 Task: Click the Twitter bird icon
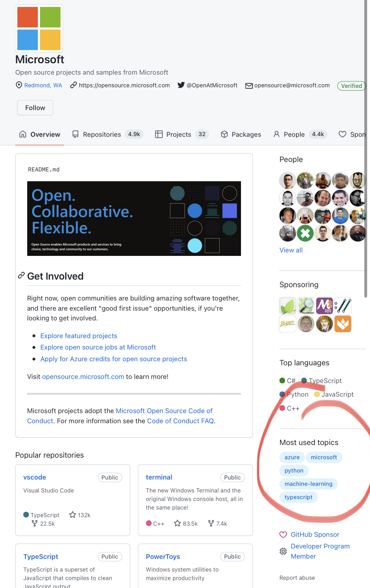tap(181, 85)
